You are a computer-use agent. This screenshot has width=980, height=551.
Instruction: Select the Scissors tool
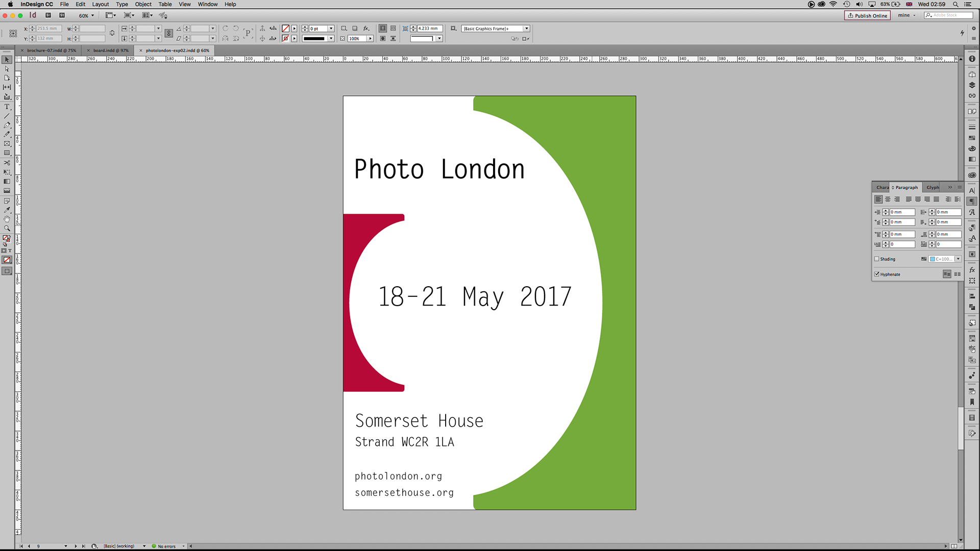(x=7, y=163)
